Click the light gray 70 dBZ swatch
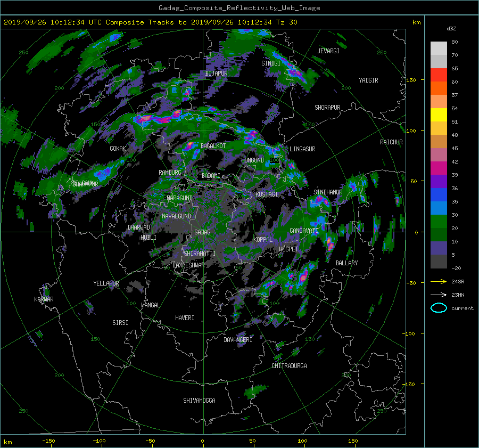 pos(439,48)
